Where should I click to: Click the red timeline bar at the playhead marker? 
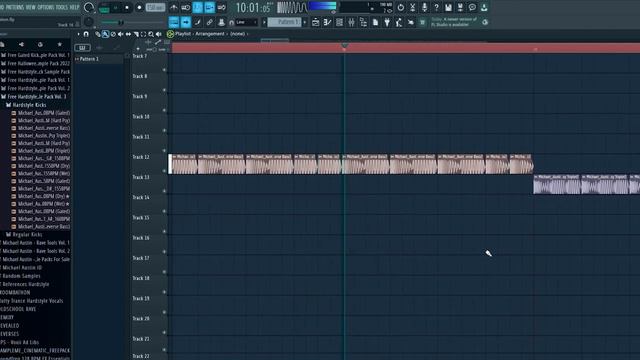(344, 48)
